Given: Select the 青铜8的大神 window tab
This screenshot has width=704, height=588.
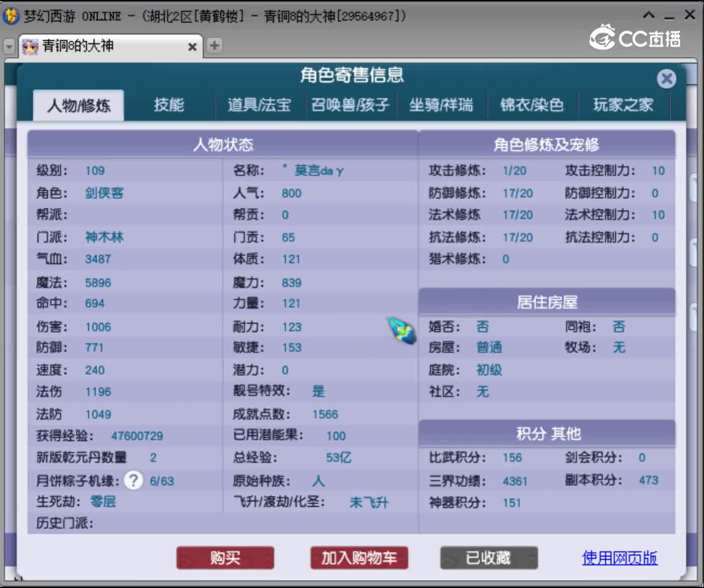Looking at the screenshot, I should [110, 46].
